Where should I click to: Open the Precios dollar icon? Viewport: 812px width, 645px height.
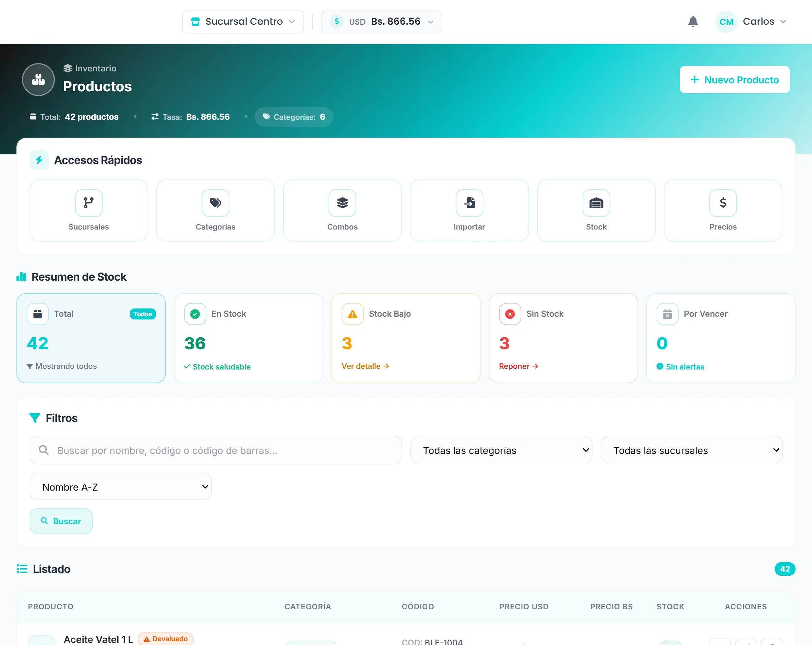[x=723, y=203]
